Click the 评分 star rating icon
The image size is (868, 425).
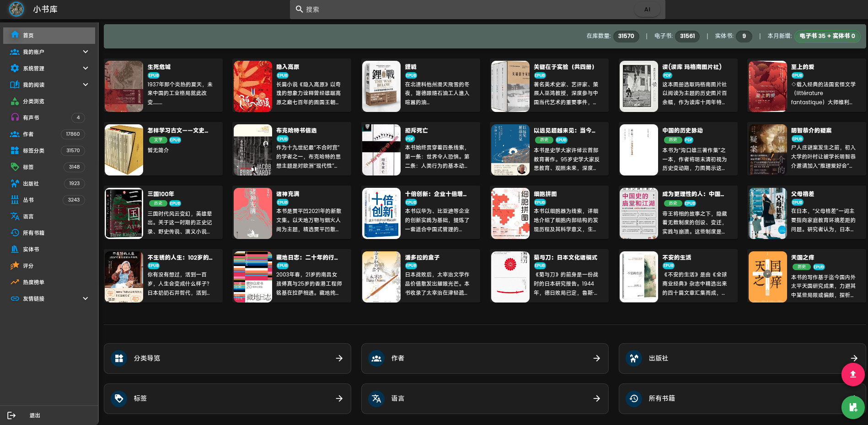[15, 266]
